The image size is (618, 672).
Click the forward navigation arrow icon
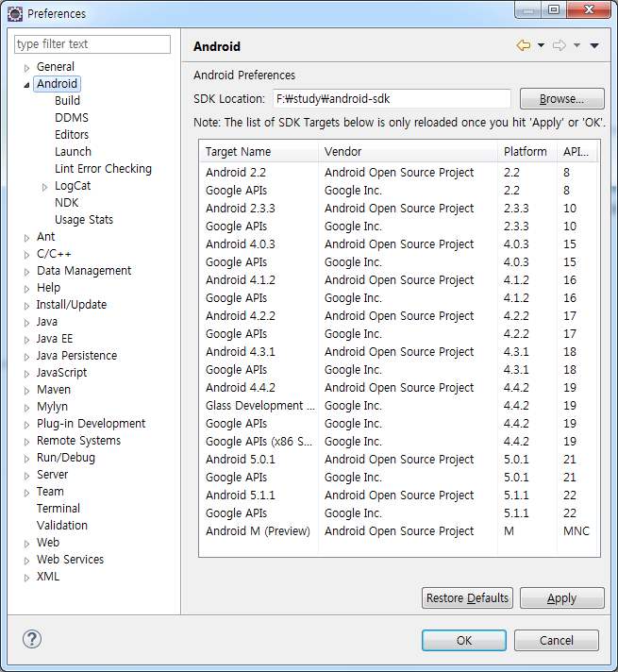click(x=560, y=45)
